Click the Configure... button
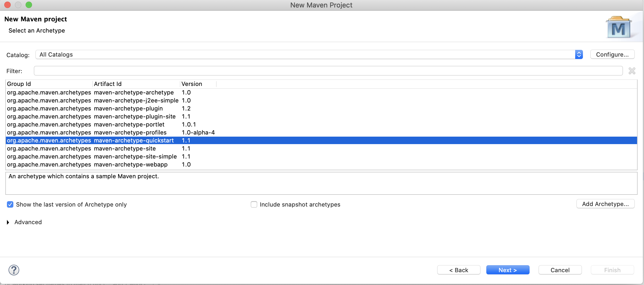This screenshot has width=644, height=285. [612, 54]
